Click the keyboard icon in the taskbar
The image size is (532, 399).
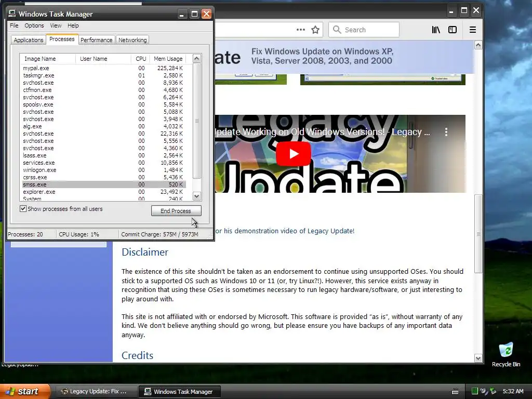click(x=455, y=392)
